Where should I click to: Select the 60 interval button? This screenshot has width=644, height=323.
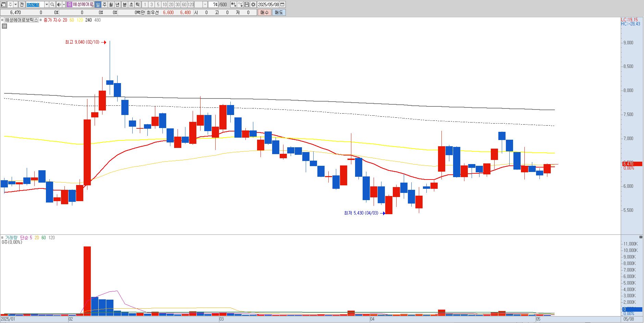184,4
